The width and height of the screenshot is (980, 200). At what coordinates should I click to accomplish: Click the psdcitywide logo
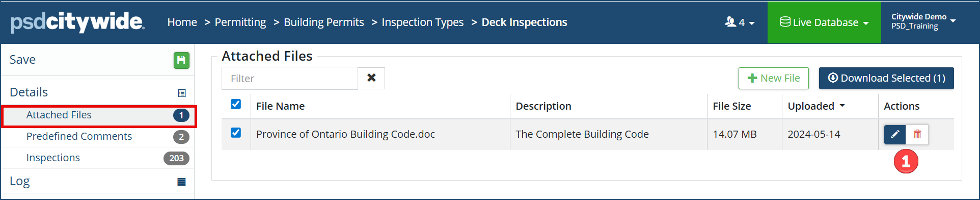click(x=77, y=22)
